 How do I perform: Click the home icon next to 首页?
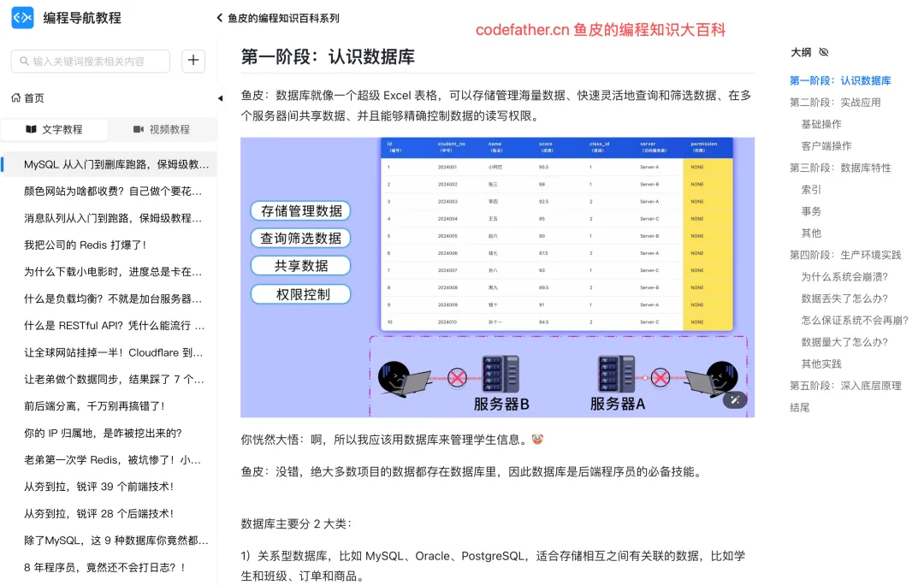16,97
